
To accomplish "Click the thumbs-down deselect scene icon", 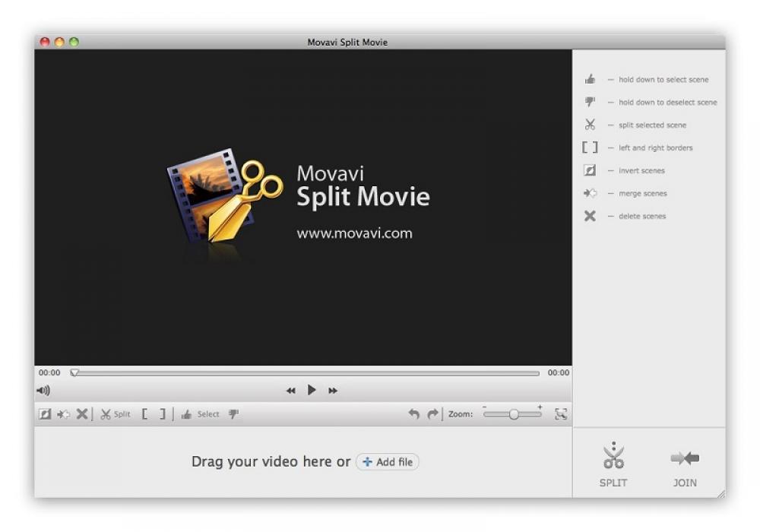I will [233, 414].
